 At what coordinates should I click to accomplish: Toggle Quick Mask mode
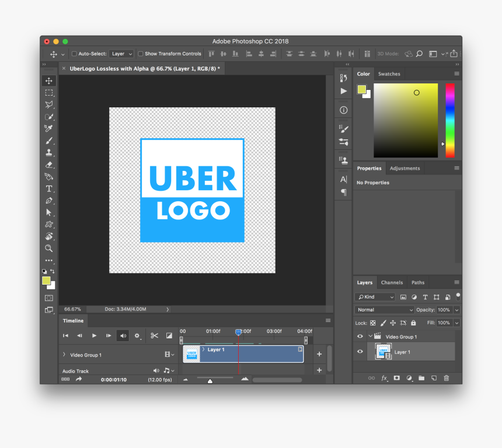[x=49, y=298]
